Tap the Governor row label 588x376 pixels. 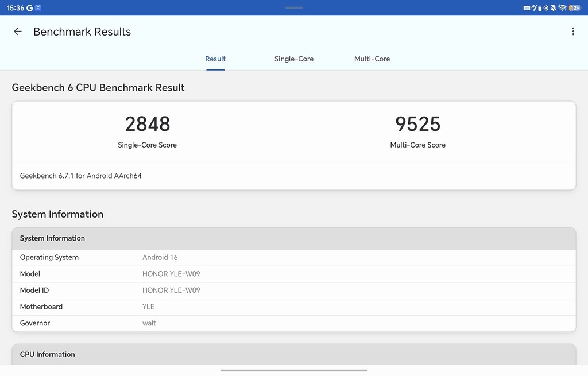pos(35,323)
